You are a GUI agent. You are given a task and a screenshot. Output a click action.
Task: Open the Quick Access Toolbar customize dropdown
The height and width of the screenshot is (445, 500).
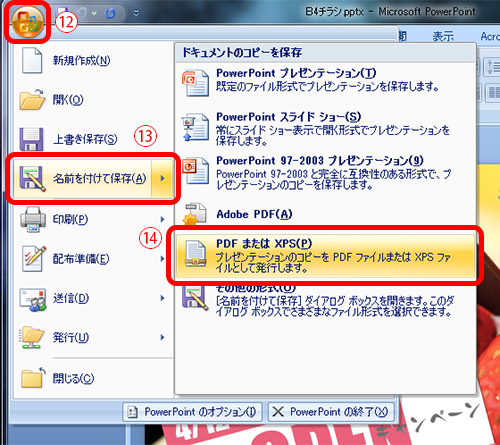[136, 13]
